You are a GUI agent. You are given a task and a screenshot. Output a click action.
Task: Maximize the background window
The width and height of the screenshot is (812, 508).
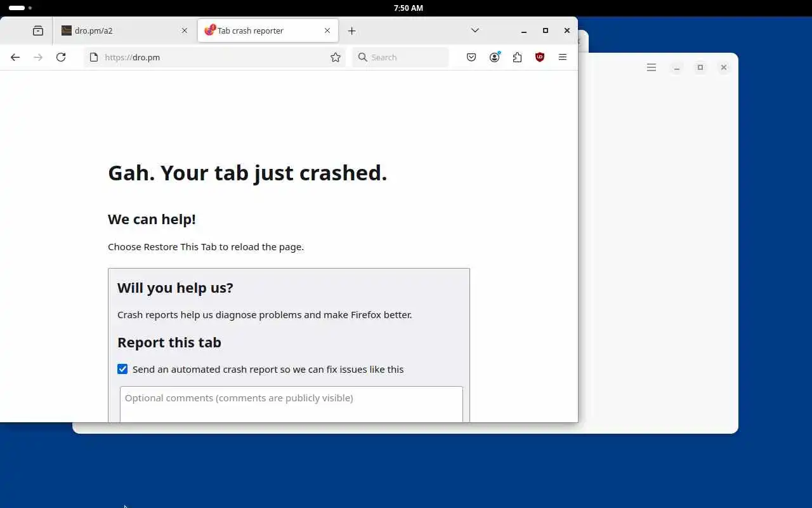click(x=700, y=67)
